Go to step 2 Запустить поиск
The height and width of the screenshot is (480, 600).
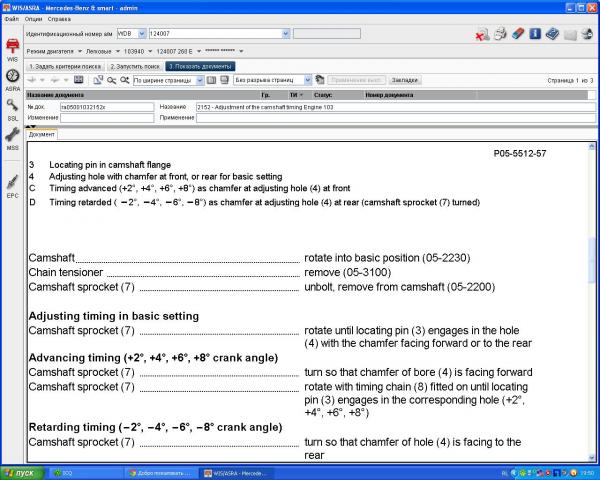click(135, 66)
